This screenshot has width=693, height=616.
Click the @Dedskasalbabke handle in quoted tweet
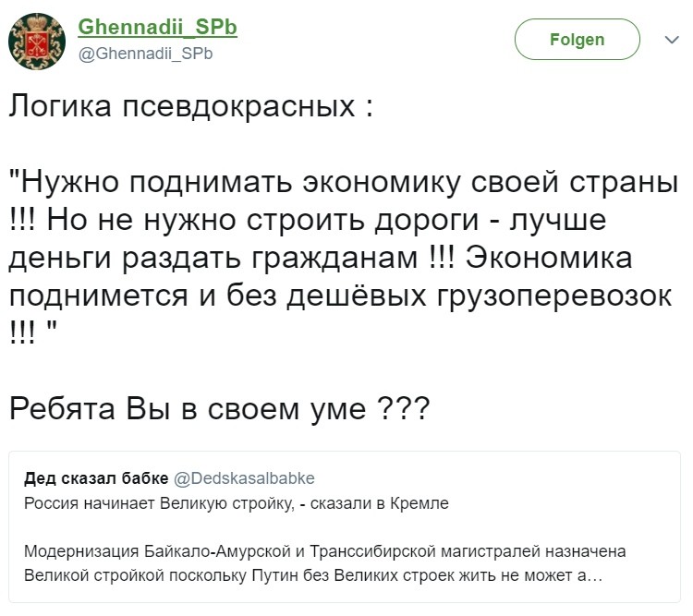tap(245, 477)
